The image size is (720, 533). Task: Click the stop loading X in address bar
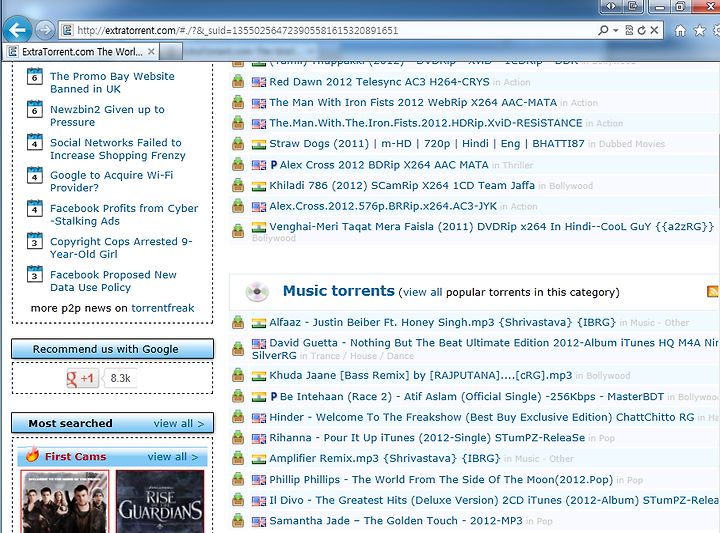point(654,30)
